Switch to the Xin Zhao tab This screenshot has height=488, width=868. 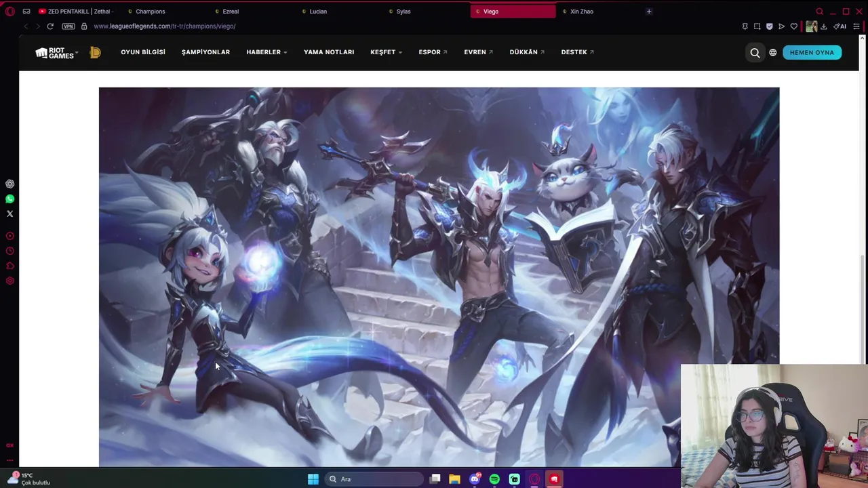[599, 12]
